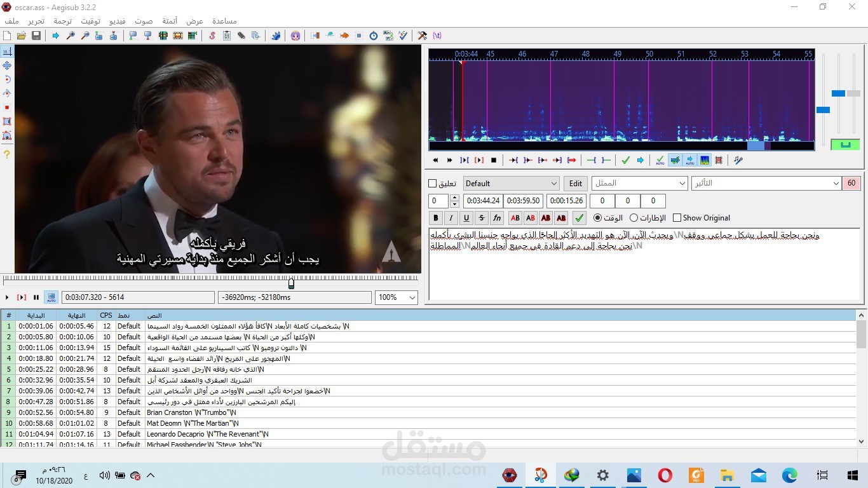The image size is (868, 488).
Task: Click the Karaoke mode microphone icon
Action: tap(738, 160)
